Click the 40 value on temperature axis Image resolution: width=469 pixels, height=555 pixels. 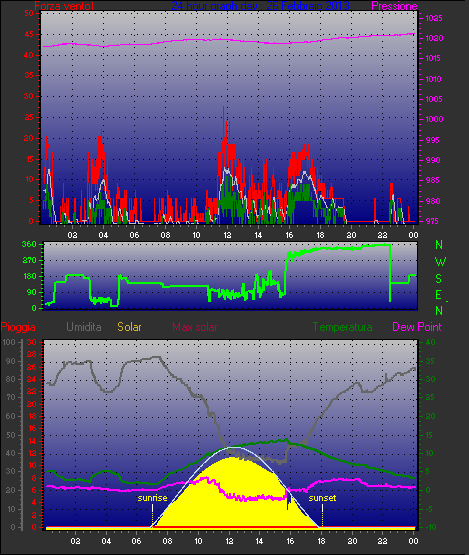coord(430,342)
